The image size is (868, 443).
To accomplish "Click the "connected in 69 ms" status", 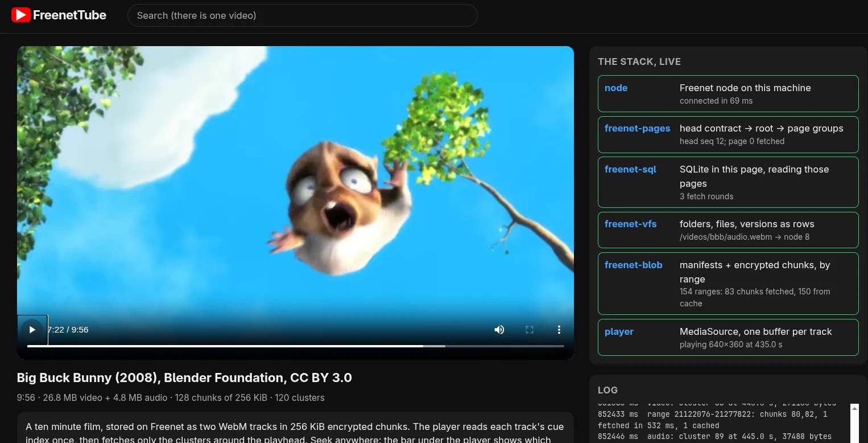I will click(x=716, y=101).
